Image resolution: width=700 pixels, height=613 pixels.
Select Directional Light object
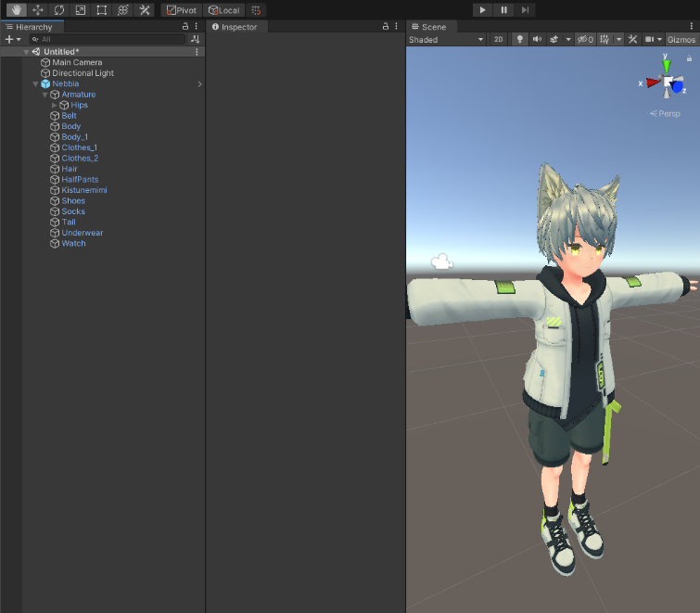pos(83,73)
